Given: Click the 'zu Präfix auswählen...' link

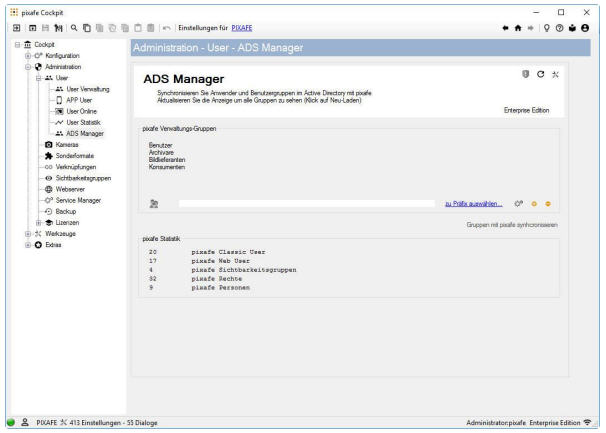Looking at the screenshot, I should tap(473, 203).
